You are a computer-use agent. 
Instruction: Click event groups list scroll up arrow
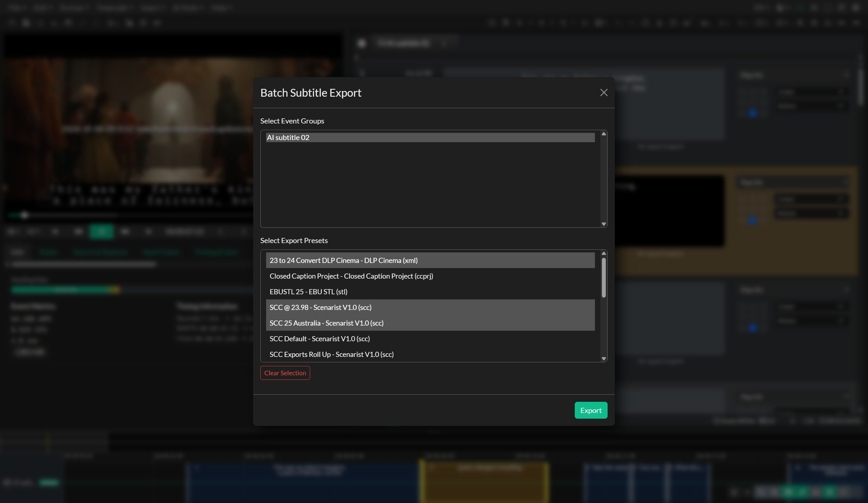pos(603,134)
